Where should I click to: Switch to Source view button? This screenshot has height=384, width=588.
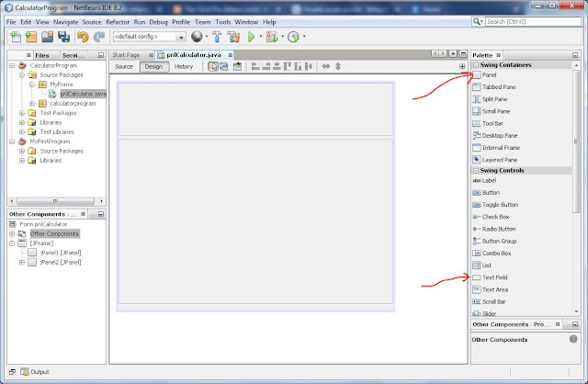124,67
